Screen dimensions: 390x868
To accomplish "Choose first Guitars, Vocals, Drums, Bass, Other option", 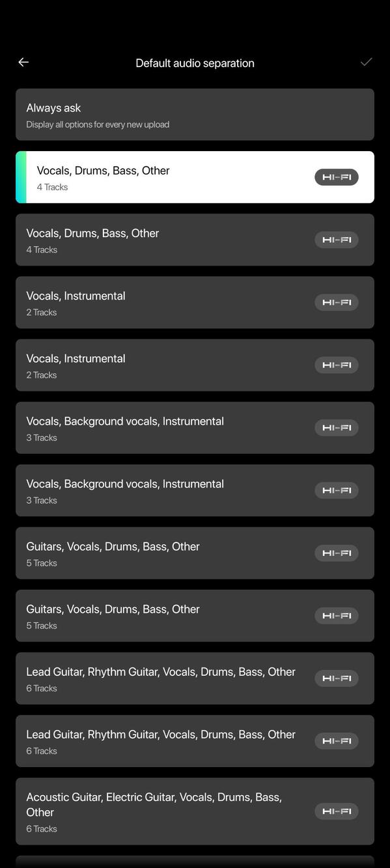I will click(x=195, y=553).
